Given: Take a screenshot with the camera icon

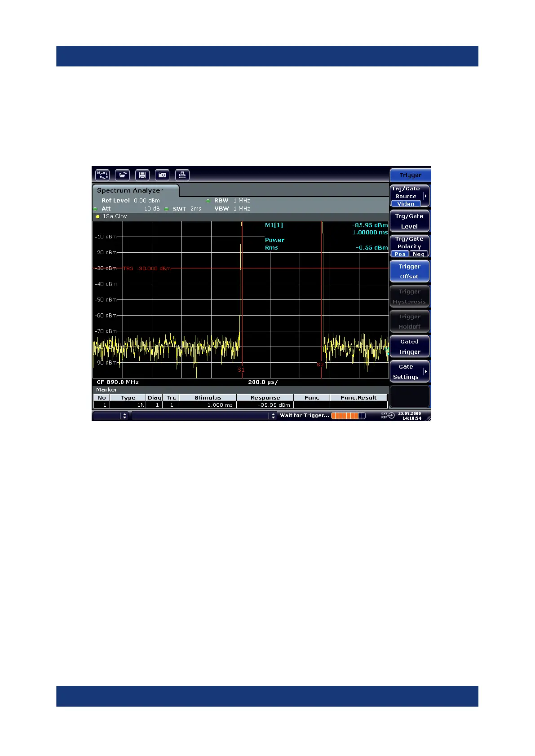Looking at the screenshot, I should (162, 175).
